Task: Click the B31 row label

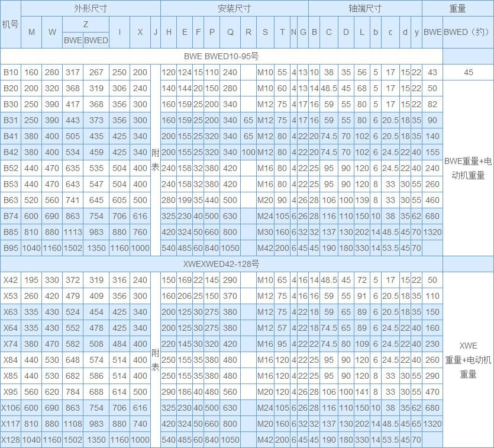Action: (x=11, y=120)
